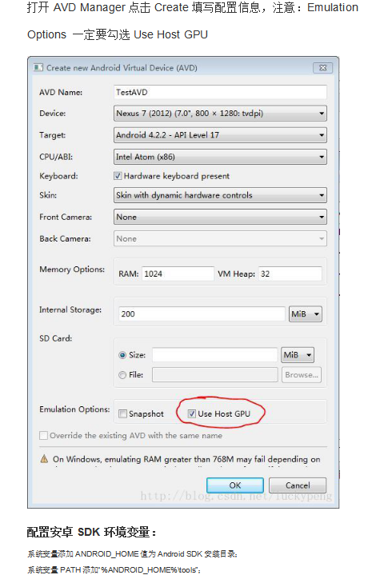Select the SD Card Size radio button
The height and width of the screenshot is (583, 392).
click(122, 355)
